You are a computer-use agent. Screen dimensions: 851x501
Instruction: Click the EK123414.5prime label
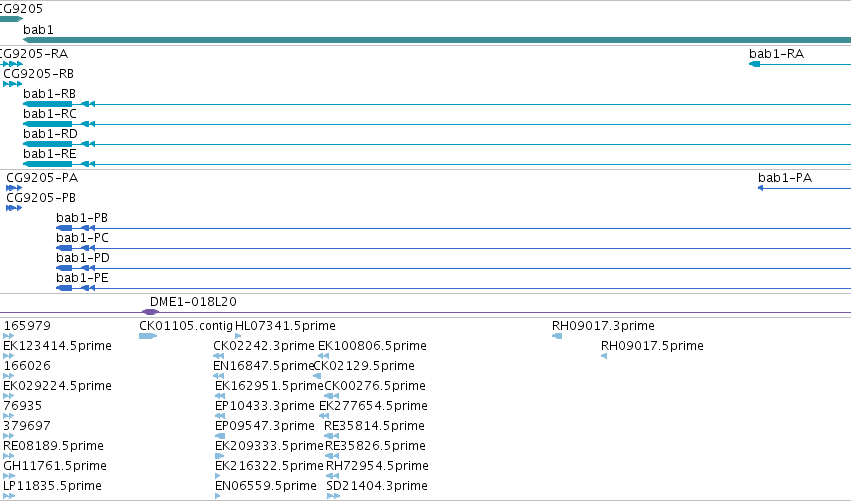tap(58, 346)
